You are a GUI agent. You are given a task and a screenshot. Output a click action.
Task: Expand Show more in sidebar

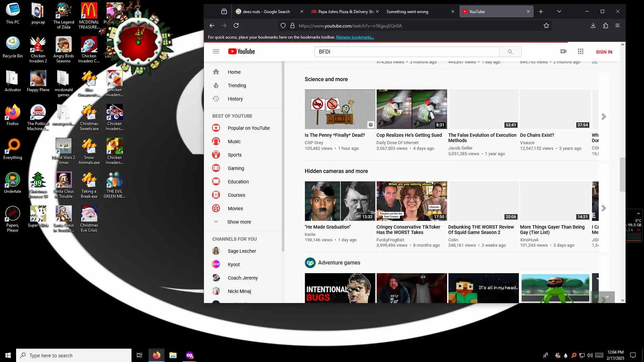coord(238,222)
